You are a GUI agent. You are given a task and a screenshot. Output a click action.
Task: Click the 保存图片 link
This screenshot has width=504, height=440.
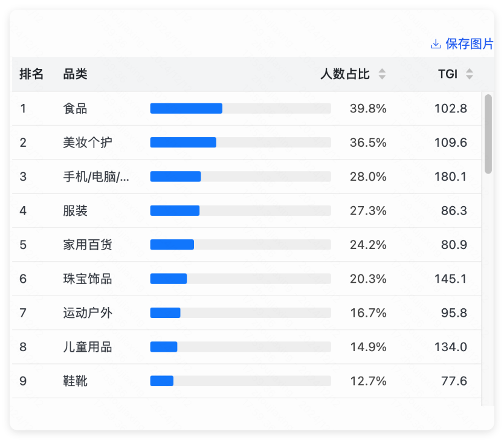pyautogui.click(x=469, y=44)
